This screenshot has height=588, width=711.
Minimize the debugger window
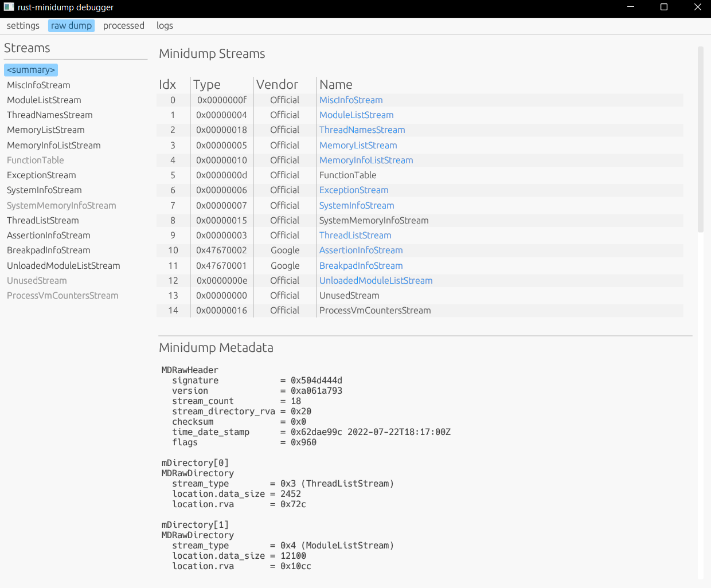pos(631,7)
